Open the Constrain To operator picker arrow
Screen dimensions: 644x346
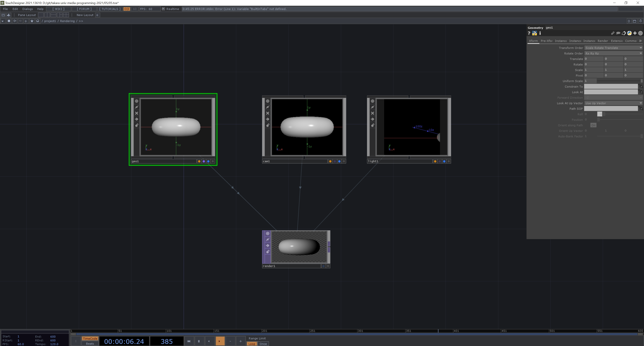(x=640, y=86)
